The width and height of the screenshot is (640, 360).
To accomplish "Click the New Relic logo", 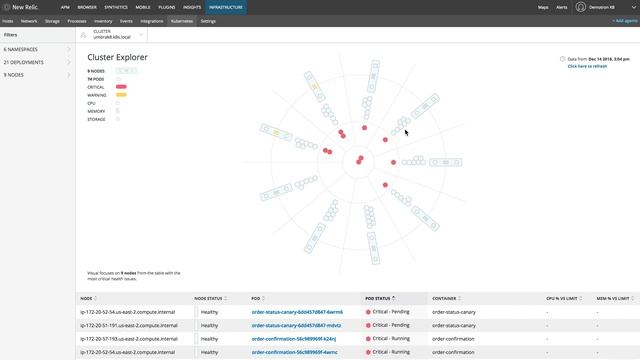I will click(21, 7).
